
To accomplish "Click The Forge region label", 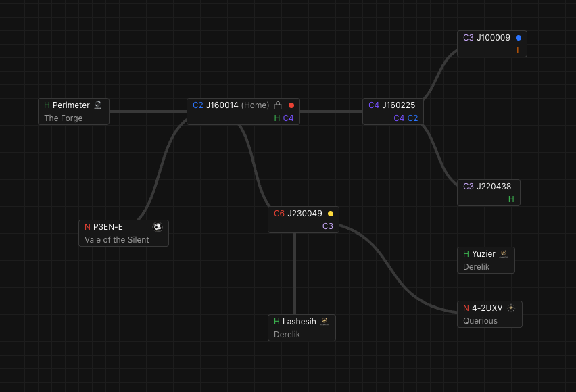I will tap(63, 118).
